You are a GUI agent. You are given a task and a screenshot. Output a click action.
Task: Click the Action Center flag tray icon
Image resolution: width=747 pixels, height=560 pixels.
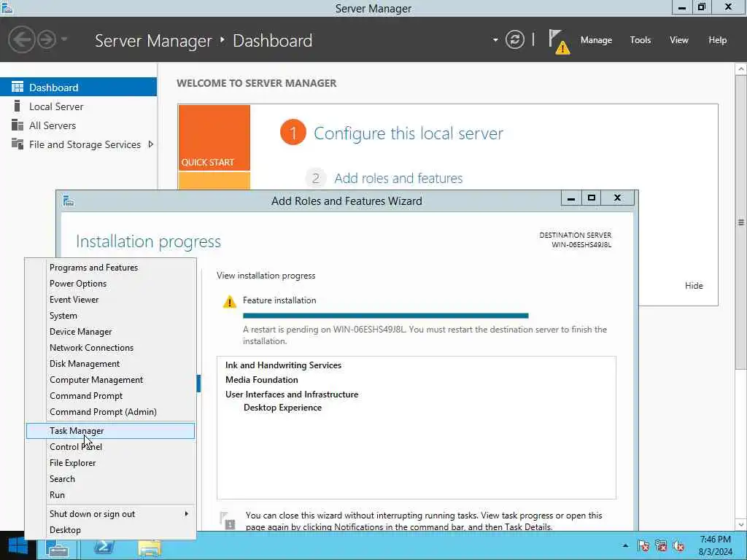(x=643, y=545)
